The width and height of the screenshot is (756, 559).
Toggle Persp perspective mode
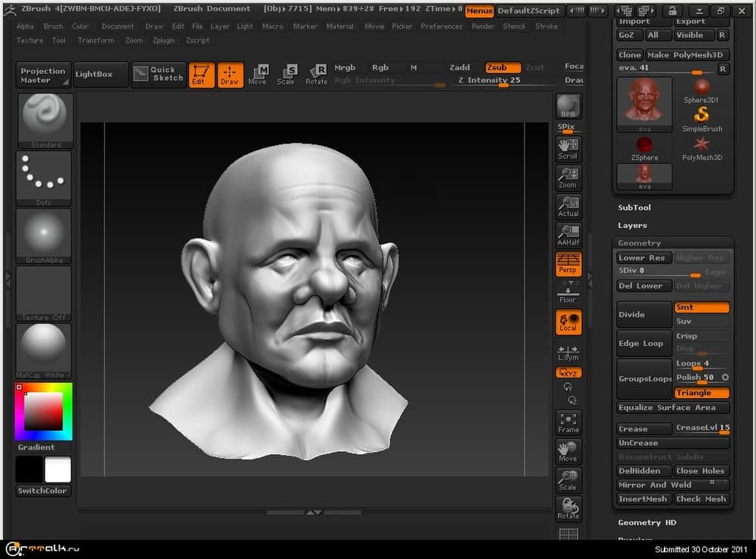568,264
